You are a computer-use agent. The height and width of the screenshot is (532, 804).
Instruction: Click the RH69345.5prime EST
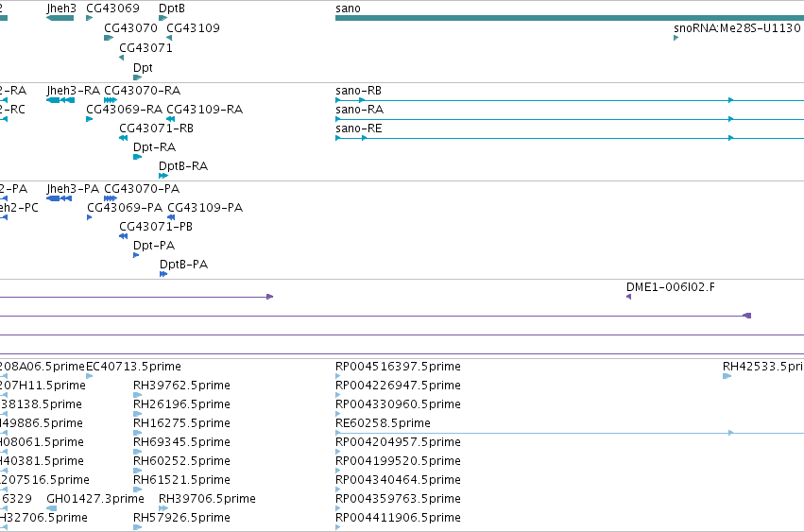pyautogui.click(x=137, y=452)
